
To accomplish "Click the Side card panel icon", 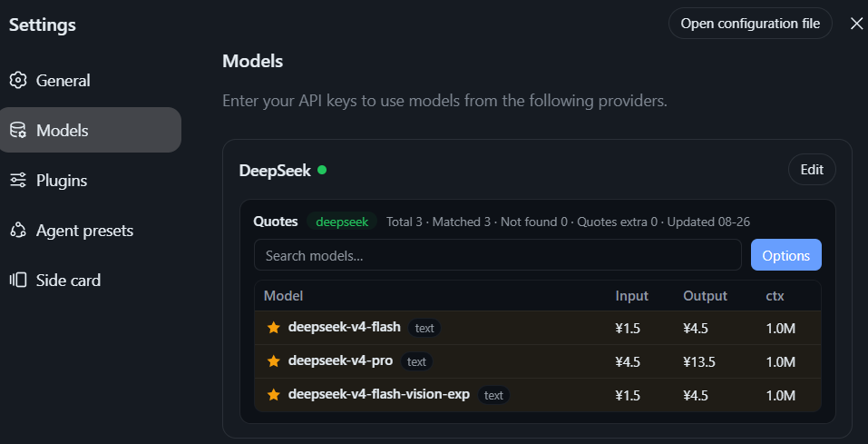I will pyautogui.click(x=18, y=280).
